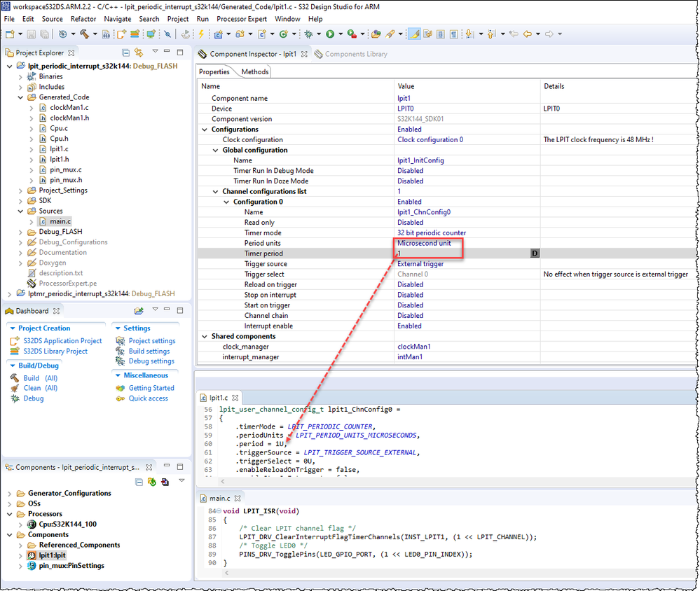This screenshot has height=591, width=700.
Task: Click Collapse All icon in Components panel
Action: (x=139, y=482)
